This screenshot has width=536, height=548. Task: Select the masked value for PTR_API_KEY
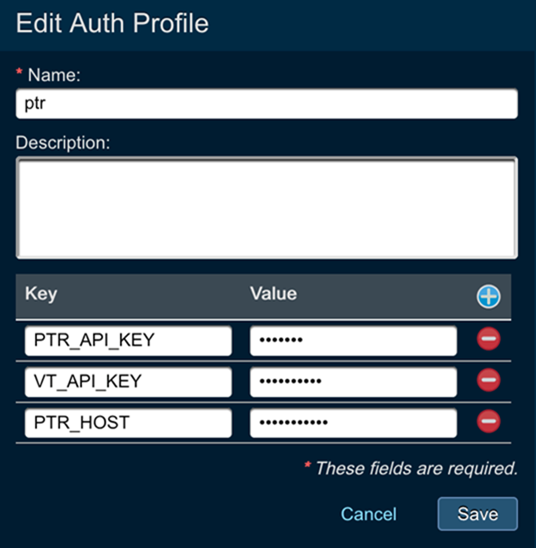353,341
